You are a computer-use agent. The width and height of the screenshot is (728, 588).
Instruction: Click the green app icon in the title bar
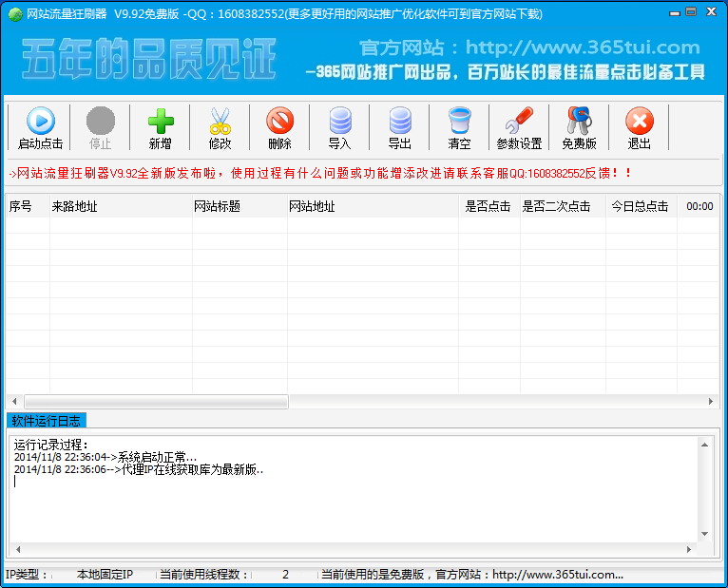point(15,14)
